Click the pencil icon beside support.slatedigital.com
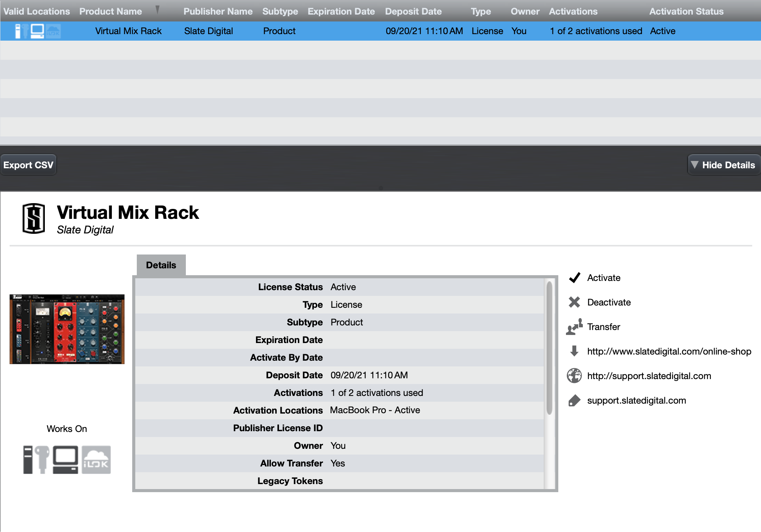Screen dimensions: 761x532 (x=574, y=400)
